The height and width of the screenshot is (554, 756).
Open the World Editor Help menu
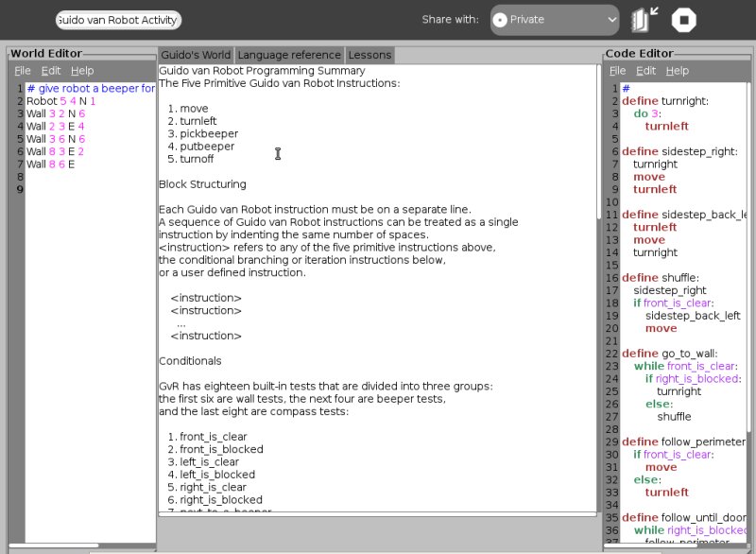(82, 71)
